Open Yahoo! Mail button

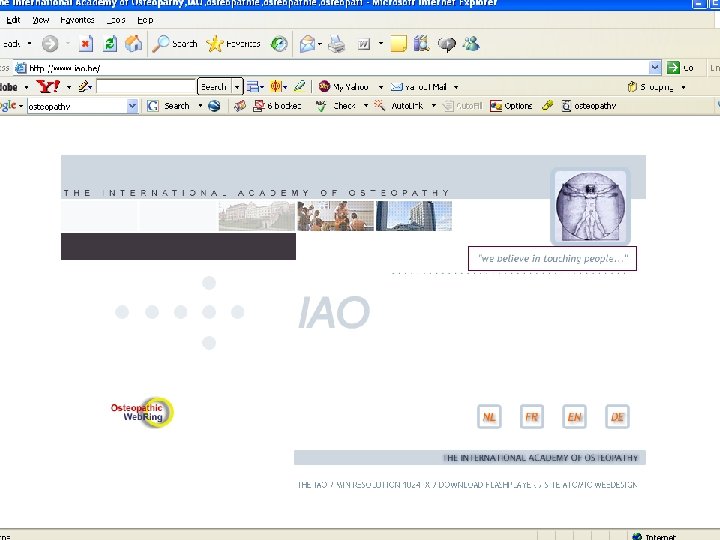(419, 87)
